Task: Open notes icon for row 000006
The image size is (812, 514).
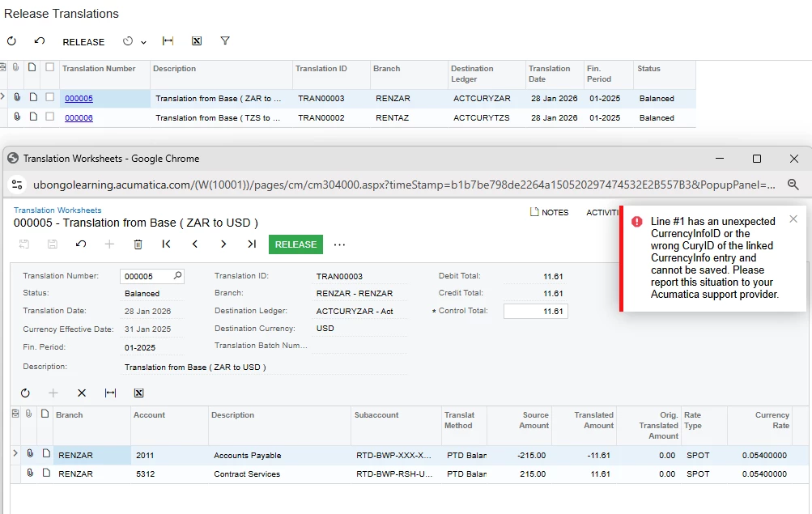Action: (x=33, y=117)
